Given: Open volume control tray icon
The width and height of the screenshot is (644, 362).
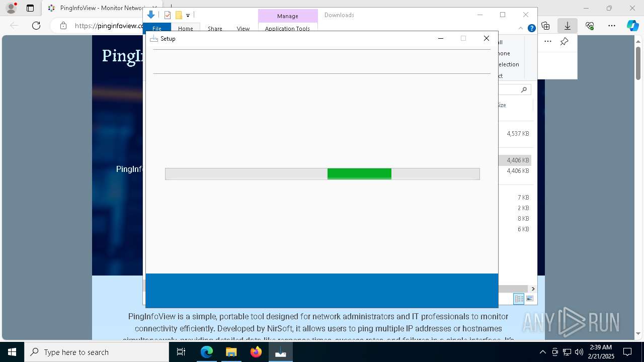Looking at the screenshot, I should [579, 352].
